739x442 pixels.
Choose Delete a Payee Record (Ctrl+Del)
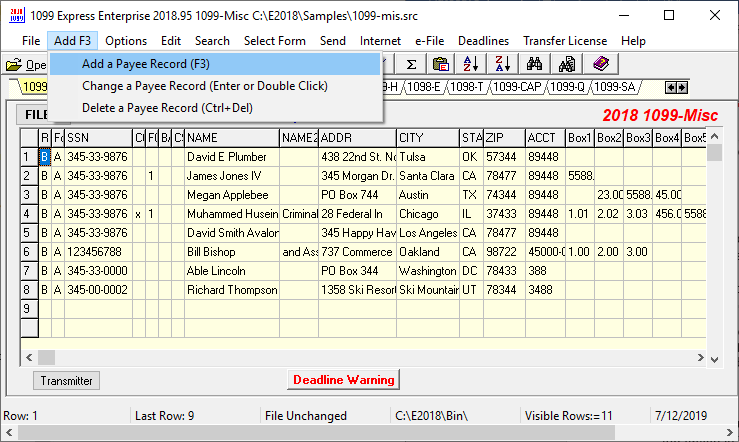215,108
